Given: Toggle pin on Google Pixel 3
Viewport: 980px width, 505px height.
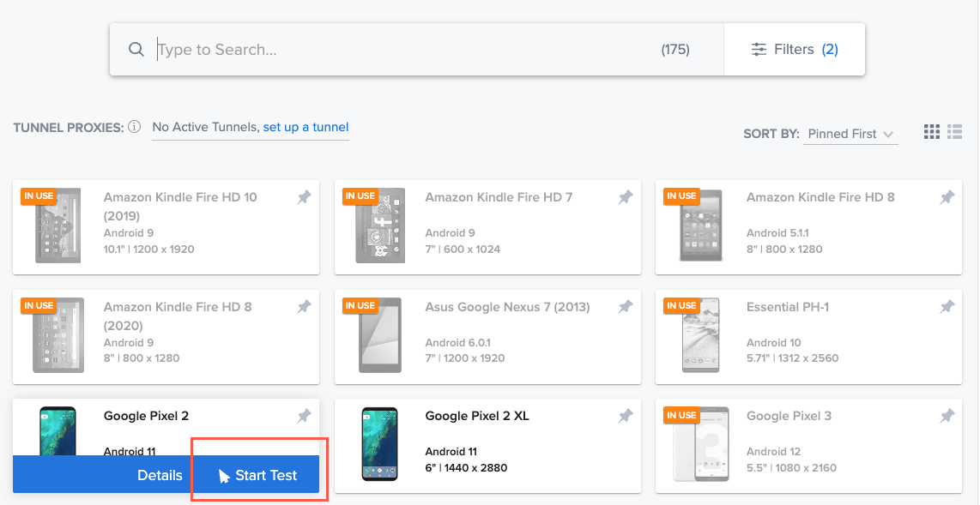Looking at the screenshot, I should tap(947, 415).
